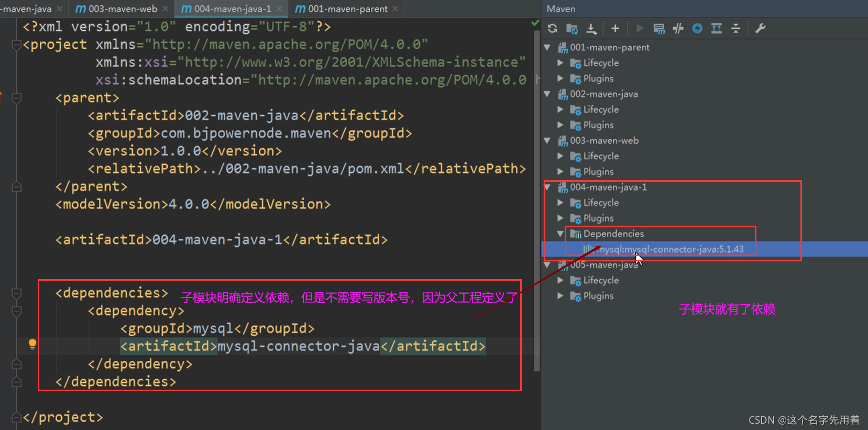Expand Plugins under 003-maven-web
This screenshot has height=430, width=868.
point(561,172)
